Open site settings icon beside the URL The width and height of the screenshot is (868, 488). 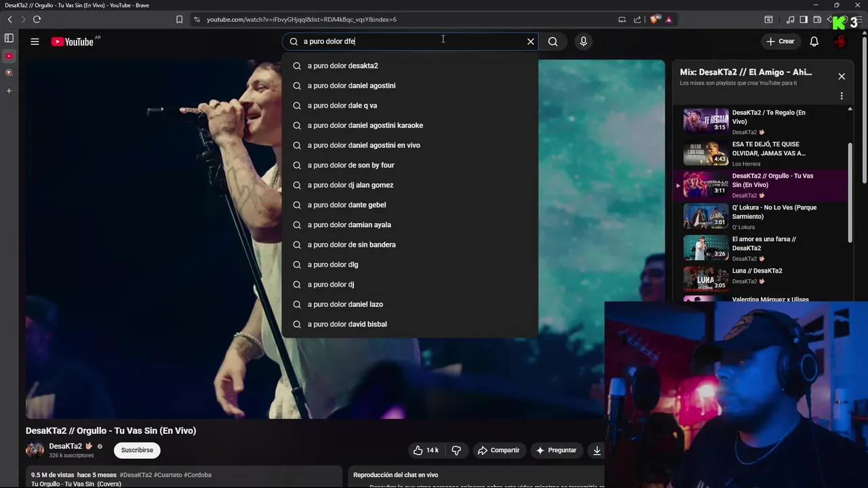click(x=197, y=20)
